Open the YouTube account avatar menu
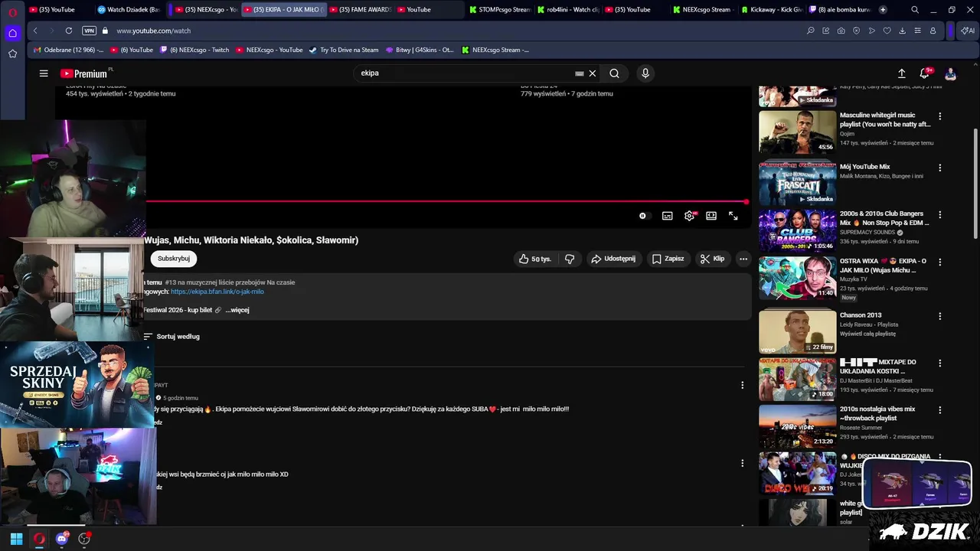This screenshot has width=980, height=551. click(950, 73)
